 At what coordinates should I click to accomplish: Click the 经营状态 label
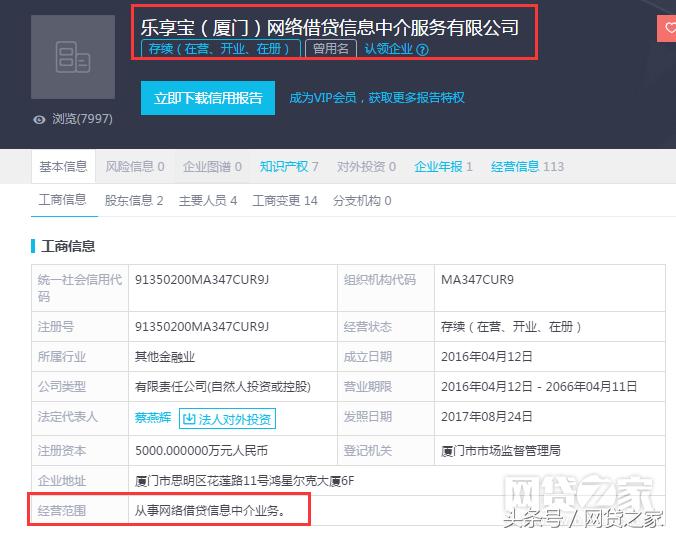tap(368, 327)
